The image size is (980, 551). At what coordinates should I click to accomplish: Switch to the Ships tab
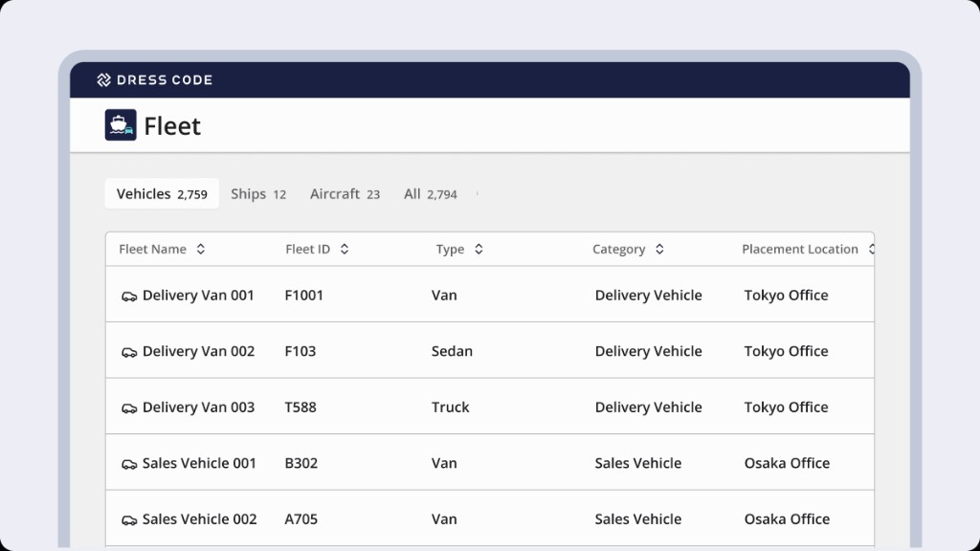[258, 193]
